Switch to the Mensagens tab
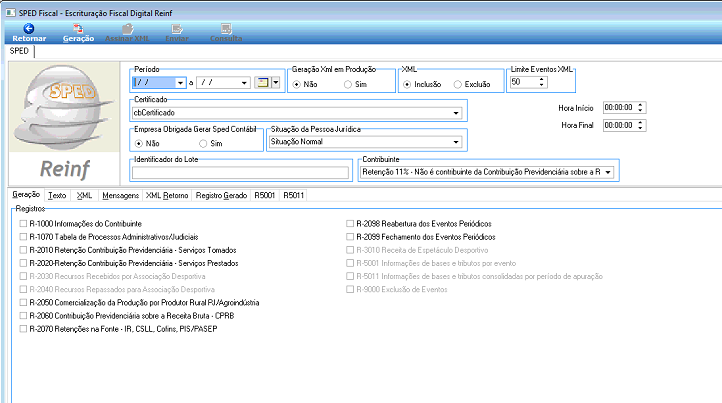This screenshot has width=722, height=403. tap(120, 195)
